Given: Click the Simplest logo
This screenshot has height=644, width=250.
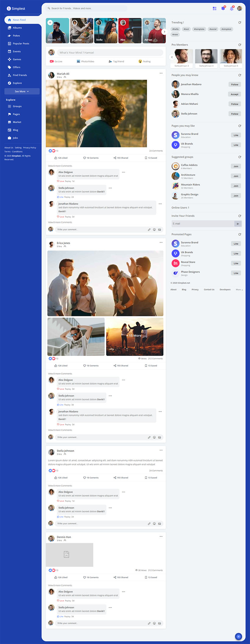Looking at the screenshot, I should (16, 9).
